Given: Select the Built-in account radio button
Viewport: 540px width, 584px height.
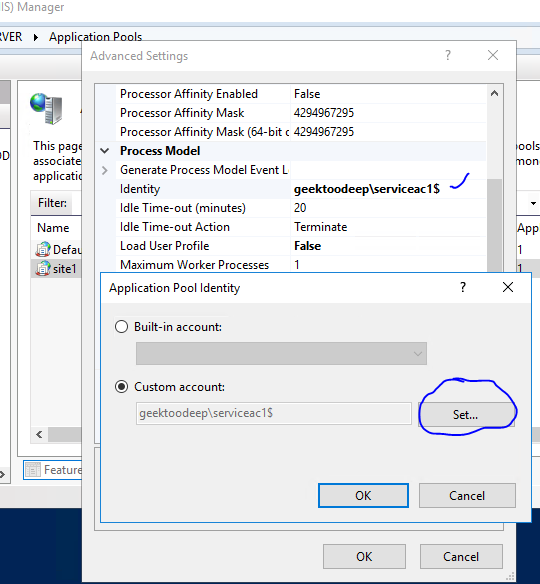Looking at the screenshot, I should pyautogui.click(x=121, y=327).
